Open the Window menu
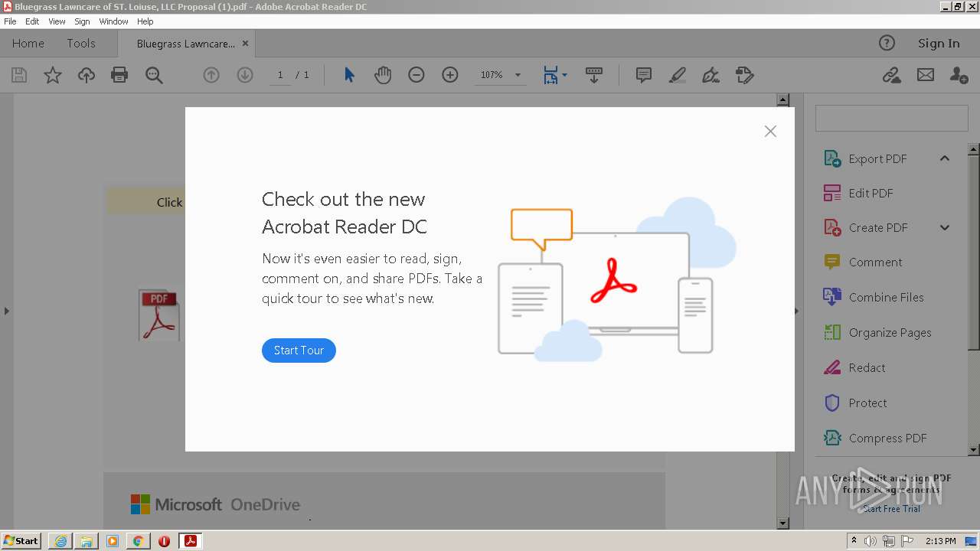 coord(113,21)
